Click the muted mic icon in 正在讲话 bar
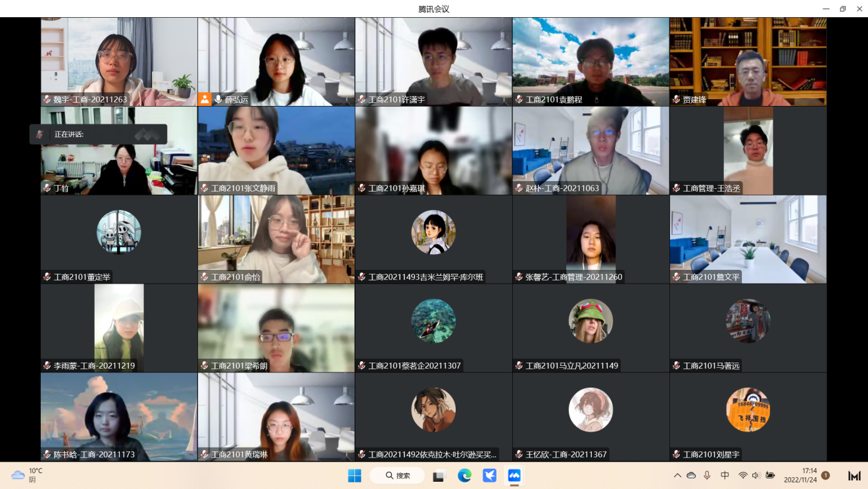This screenshot has height=489, width=868. coord(40,134)
